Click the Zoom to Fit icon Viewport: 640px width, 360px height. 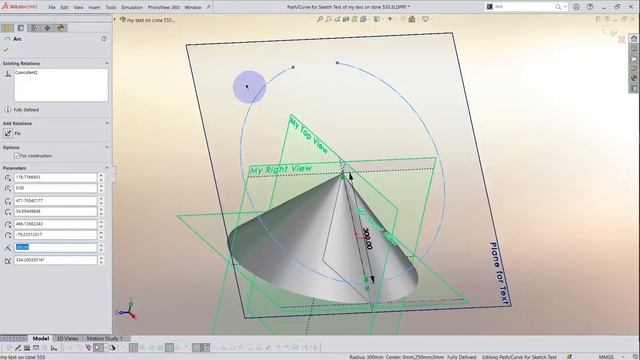(x=320, y=19)
